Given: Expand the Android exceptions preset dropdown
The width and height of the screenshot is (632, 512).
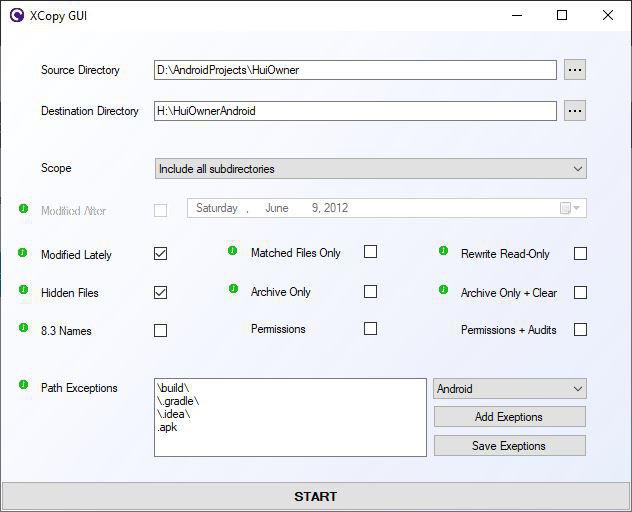Looking at the screenshot, I should click(510, 389).
